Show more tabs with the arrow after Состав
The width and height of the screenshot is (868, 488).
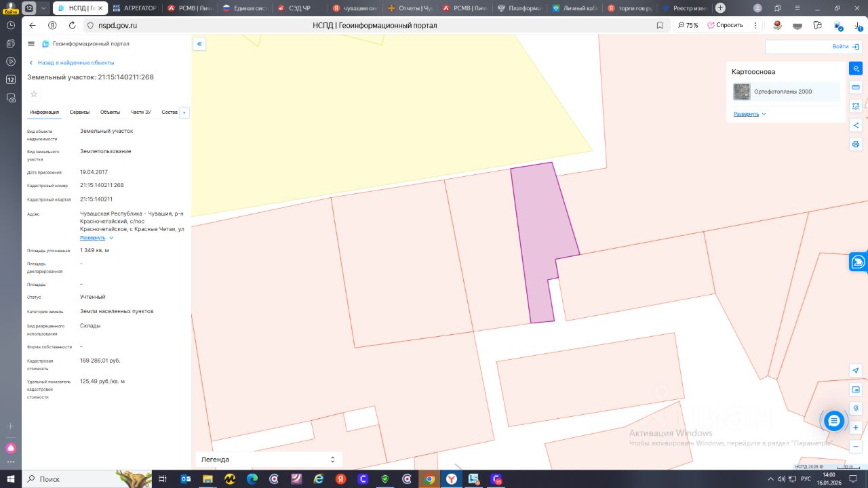pos(184,113)
